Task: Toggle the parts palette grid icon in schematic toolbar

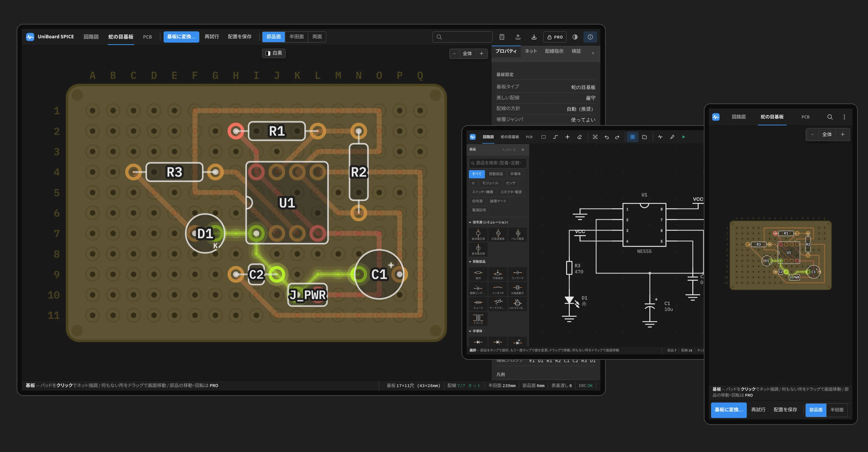Action: tap(633, 137)
